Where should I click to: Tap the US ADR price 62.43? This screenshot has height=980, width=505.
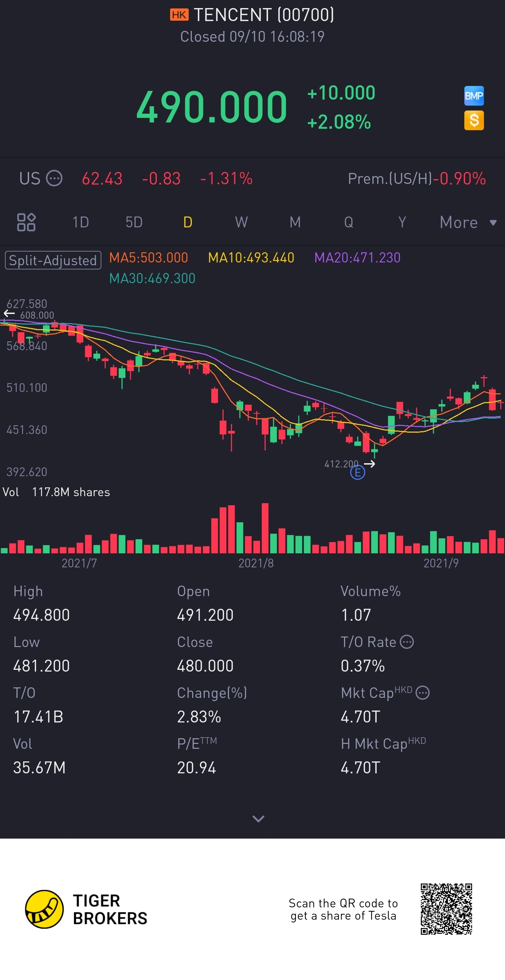point(102,179)
